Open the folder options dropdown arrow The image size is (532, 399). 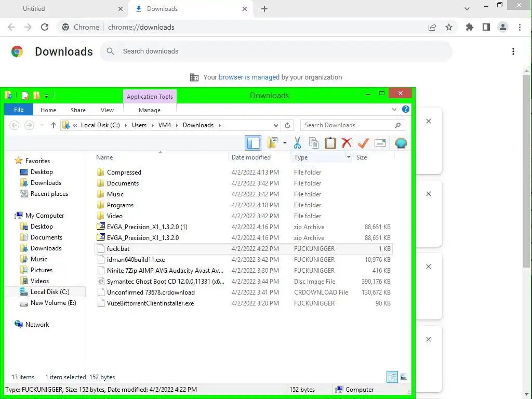pos(285,143)
